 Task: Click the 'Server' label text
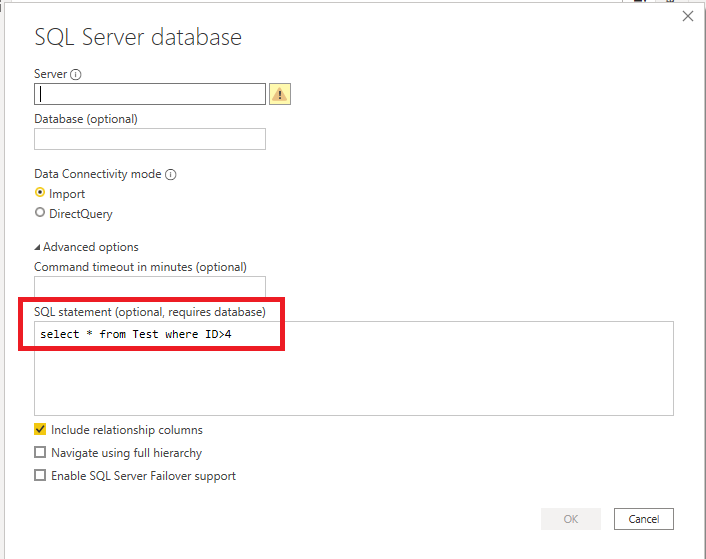(x=50, y=74)
